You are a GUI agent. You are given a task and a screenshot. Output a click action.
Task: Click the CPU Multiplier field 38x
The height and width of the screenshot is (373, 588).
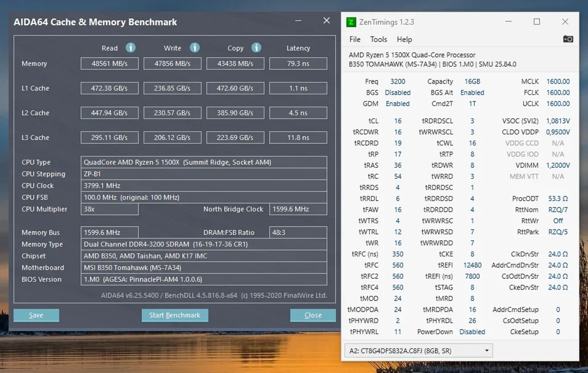pos(109,209)
